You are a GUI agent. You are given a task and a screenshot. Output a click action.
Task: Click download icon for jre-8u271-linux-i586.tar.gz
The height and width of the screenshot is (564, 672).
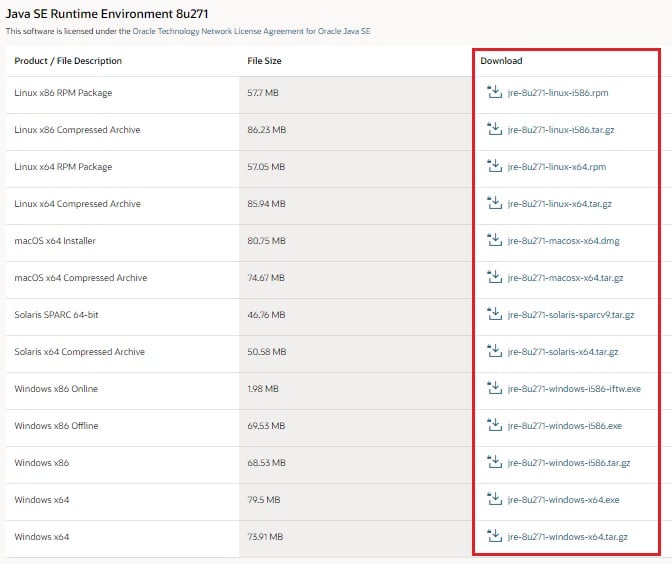click(495, 129)
